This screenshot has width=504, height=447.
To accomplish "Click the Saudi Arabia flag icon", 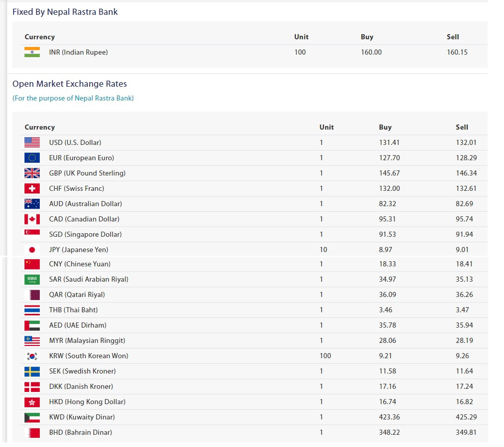I will (32, 280).
